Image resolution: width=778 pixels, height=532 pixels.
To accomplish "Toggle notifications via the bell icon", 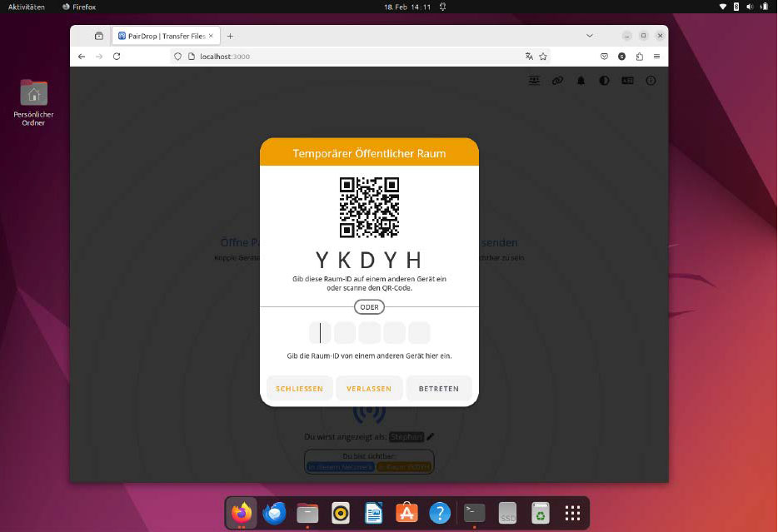I will (x=581, y=81).
